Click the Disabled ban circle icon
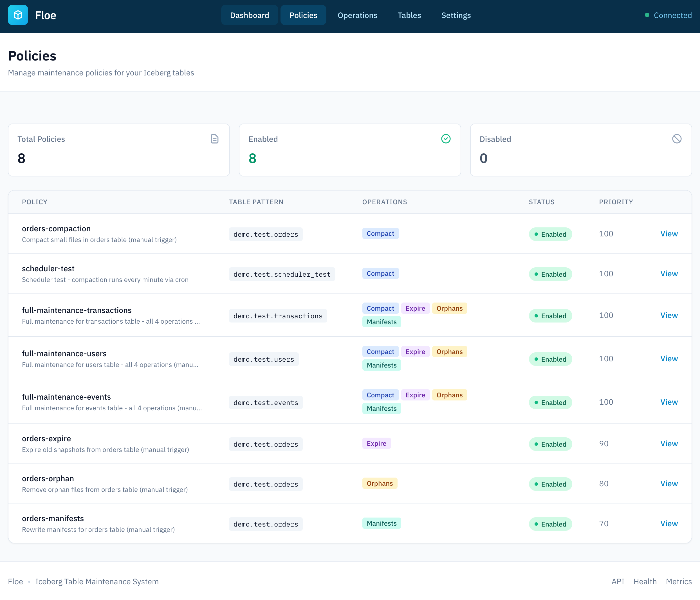Viewport: 700px width, 600px height. [677, 139]
